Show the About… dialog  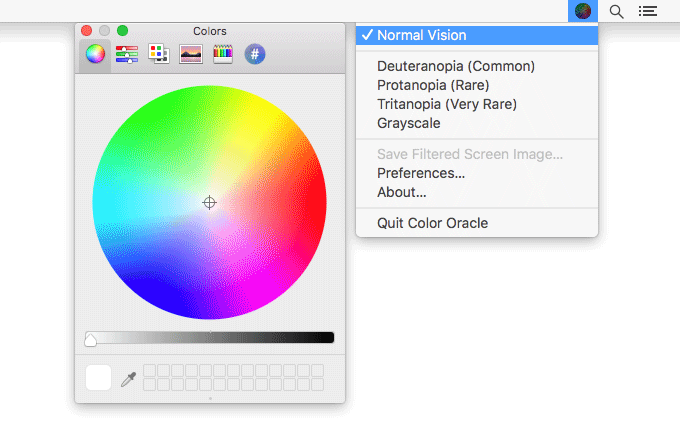[402, 192]
